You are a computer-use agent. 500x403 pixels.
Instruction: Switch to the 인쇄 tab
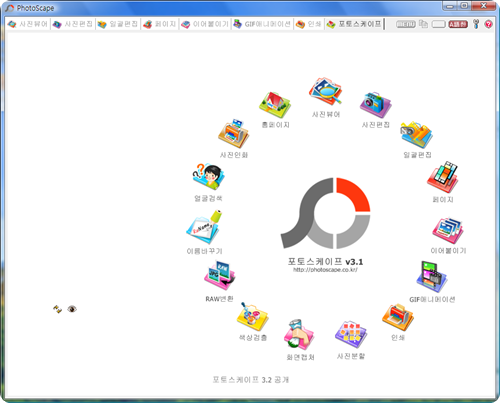(309, 24)
